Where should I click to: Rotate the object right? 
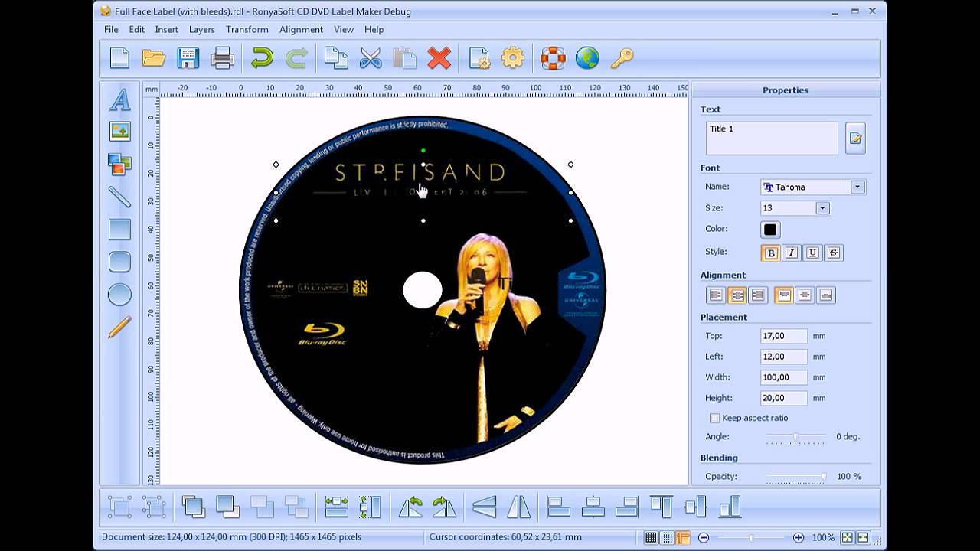point(444,507)
